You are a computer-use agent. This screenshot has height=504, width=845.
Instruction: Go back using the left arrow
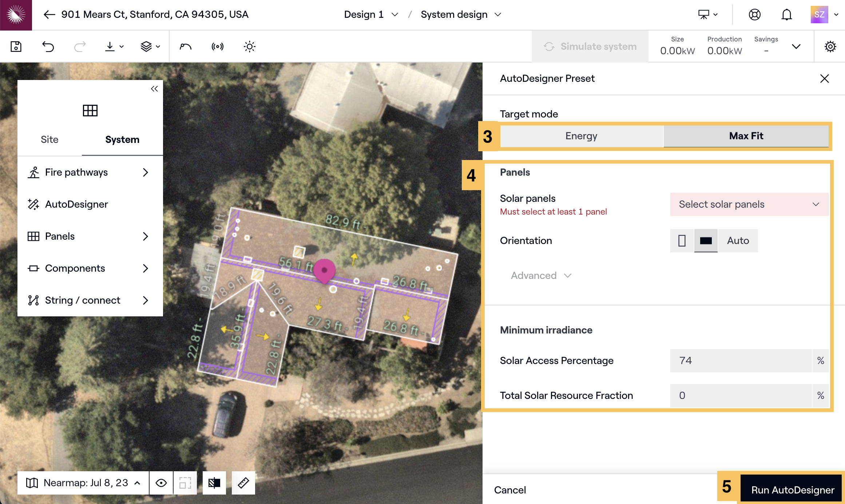pos(49,15)
